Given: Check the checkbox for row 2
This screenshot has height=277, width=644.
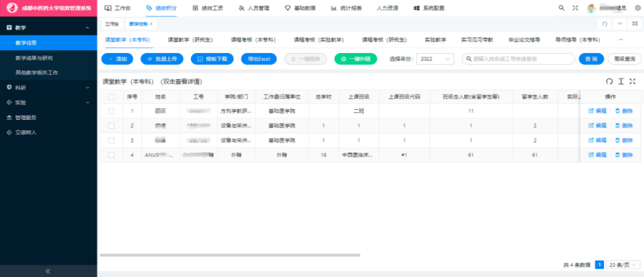Looking at the screenshot, I should click(111, 126).
